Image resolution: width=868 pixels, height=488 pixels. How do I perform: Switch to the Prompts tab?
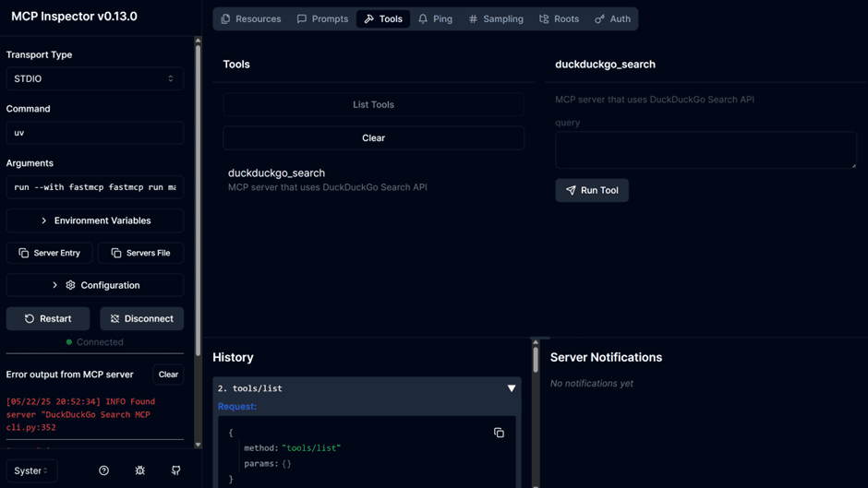[322, 18]
